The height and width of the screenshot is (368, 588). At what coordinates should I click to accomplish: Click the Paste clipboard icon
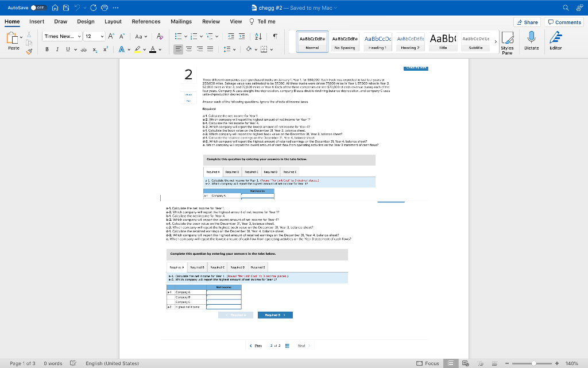pyautogui.click(x=12, y=37)
